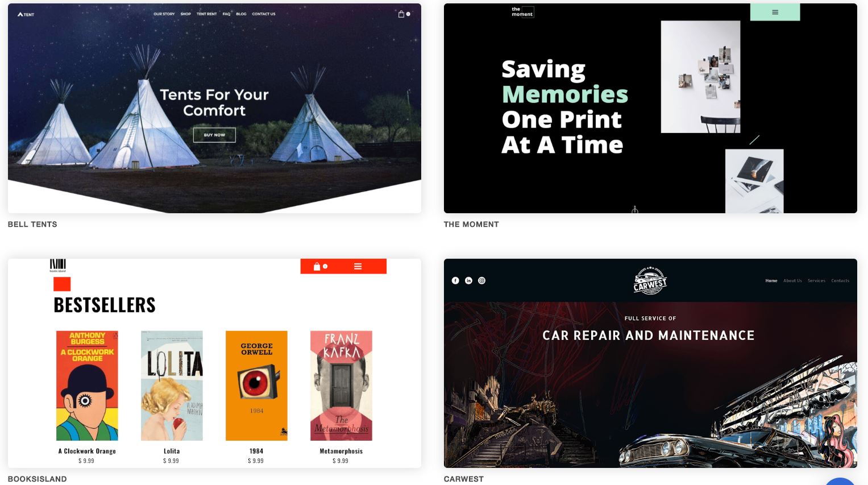Click the Instagram icon in Carwest header

481,280
